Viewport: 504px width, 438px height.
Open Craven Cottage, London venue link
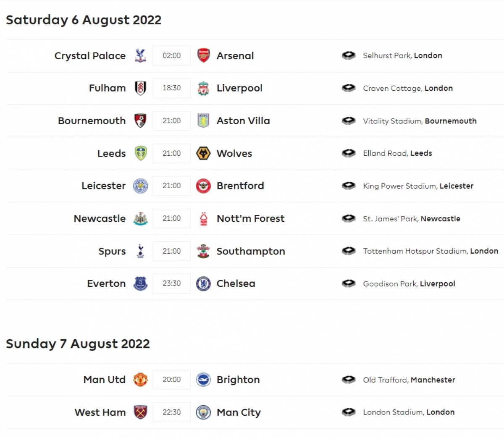coord(407,88)
